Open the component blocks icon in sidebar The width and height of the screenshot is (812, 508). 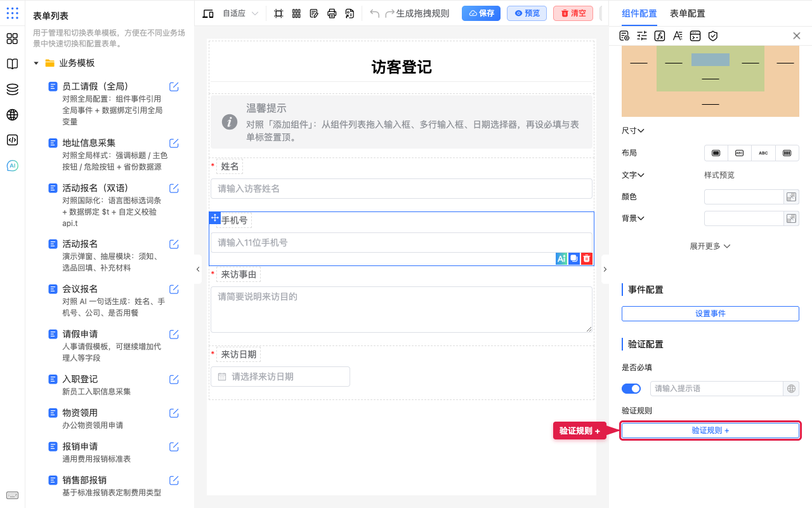(12, 39)
